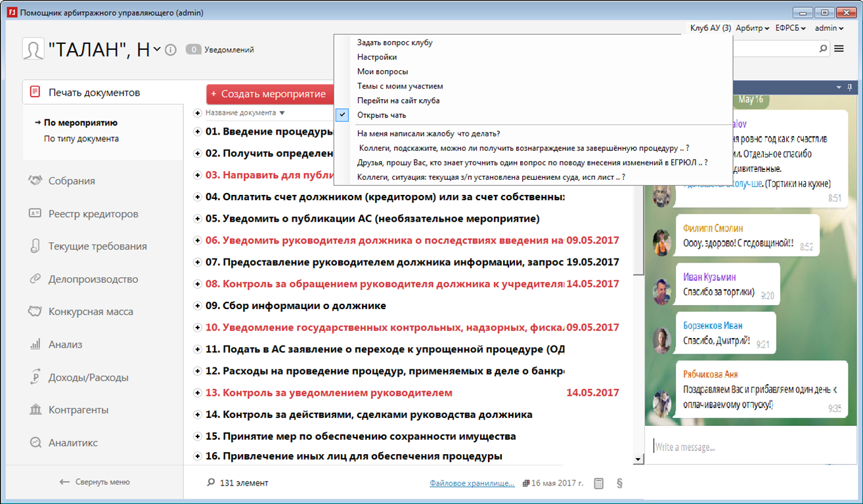Pin the chat panel with the pin icon
The image size is (863, 504).
coord(850,87)
